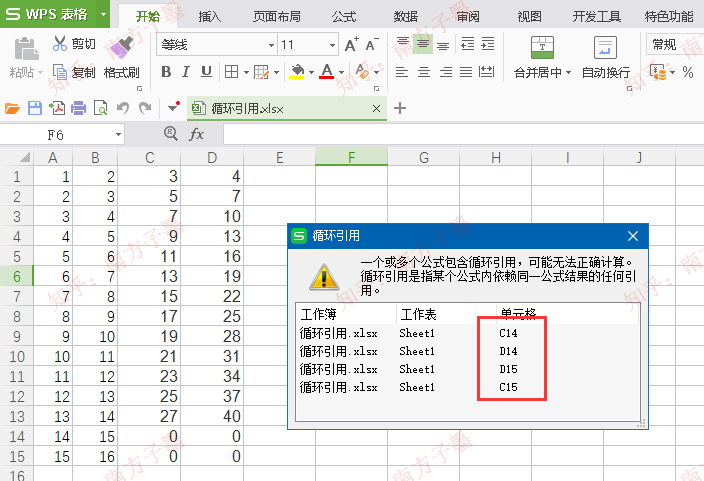
Task: Open fill color dropdown arrow
Action: coord(311,72)
